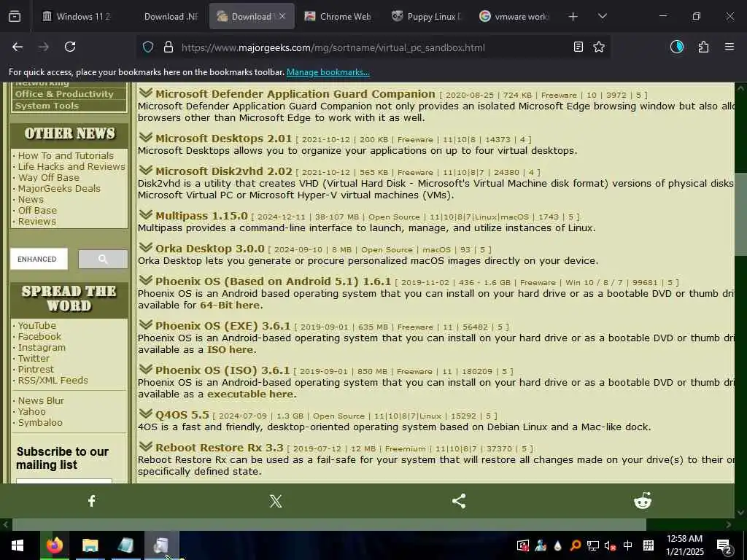The width and height of the screenshot is (747, 560).
Task: Switch to vmware work tab
Action: point(514,17)
